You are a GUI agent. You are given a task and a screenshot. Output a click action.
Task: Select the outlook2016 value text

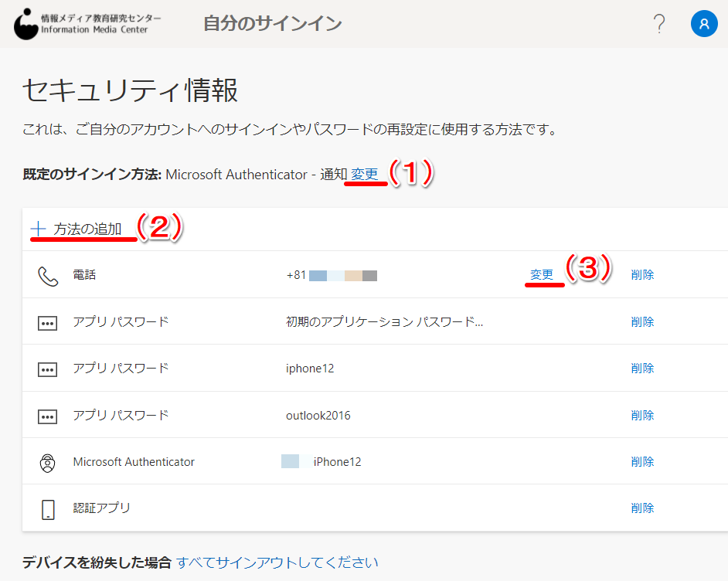click(x=318, y=416)
